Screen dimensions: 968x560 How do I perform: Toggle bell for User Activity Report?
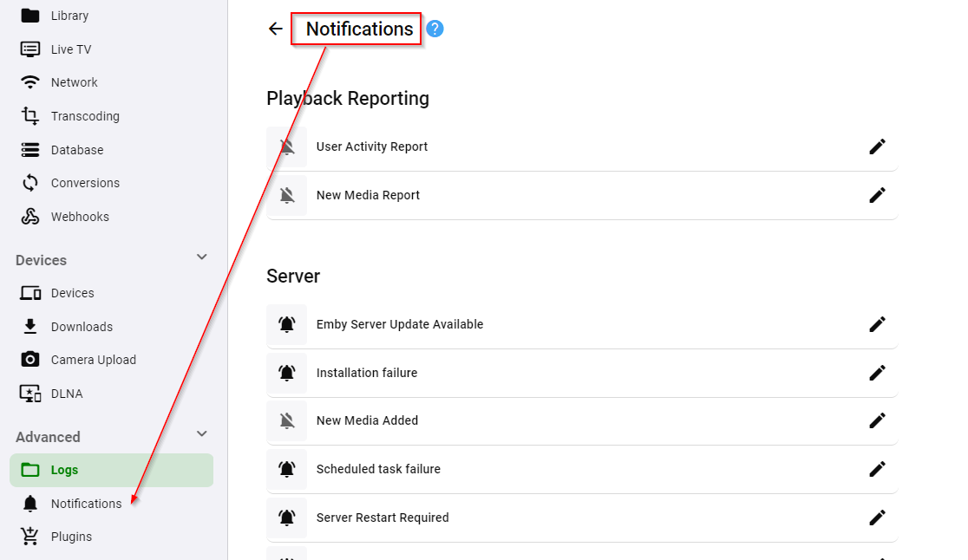click(x=287, y=147)
